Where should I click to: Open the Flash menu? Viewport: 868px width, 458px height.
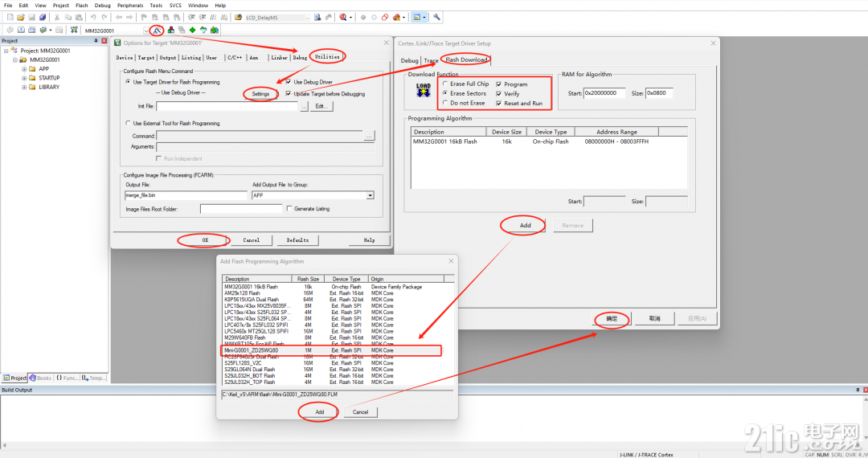point(81,5)
